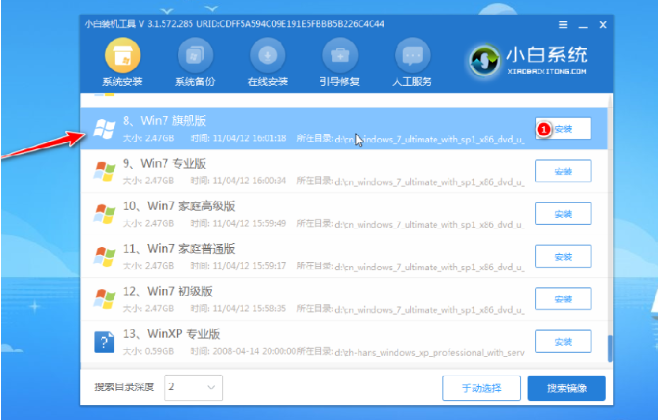
Task: Switch to 在线安装 tab label
Action: 268,81
